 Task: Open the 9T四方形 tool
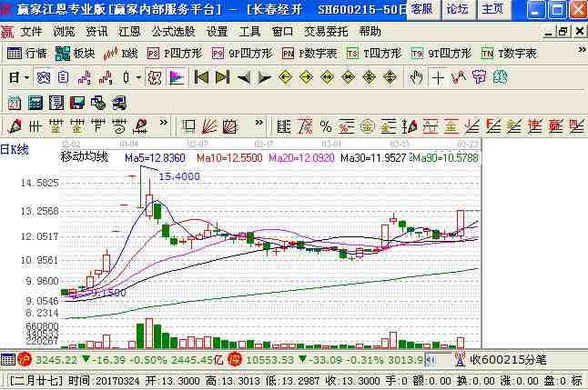(x=441, y=54)
